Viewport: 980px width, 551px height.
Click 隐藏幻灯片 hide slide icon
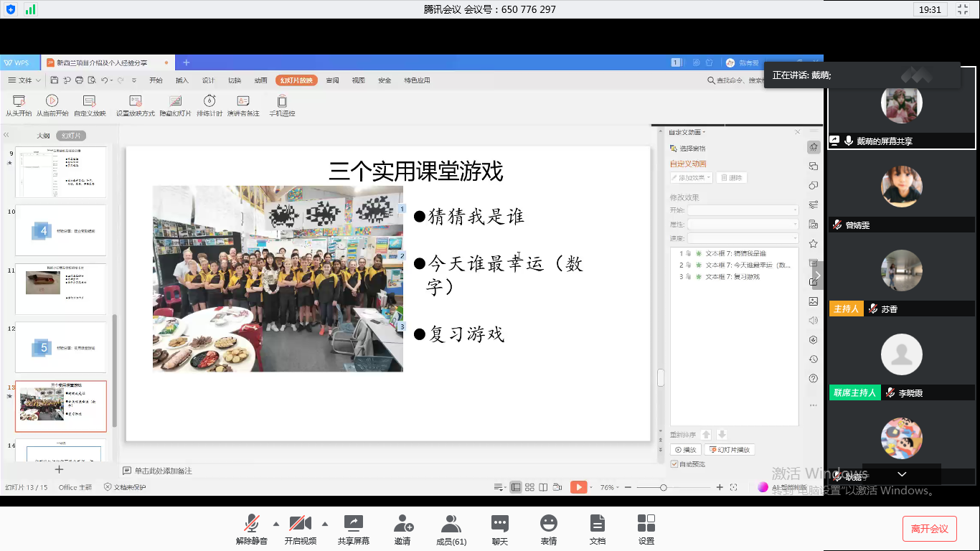(x=175, y=101)
